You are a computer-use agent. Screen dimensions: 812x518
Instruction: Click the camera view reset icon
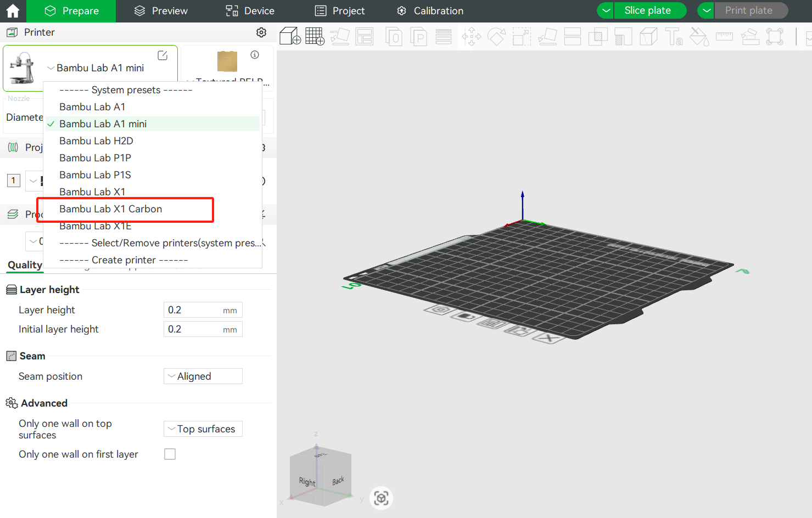click(381, 498)
